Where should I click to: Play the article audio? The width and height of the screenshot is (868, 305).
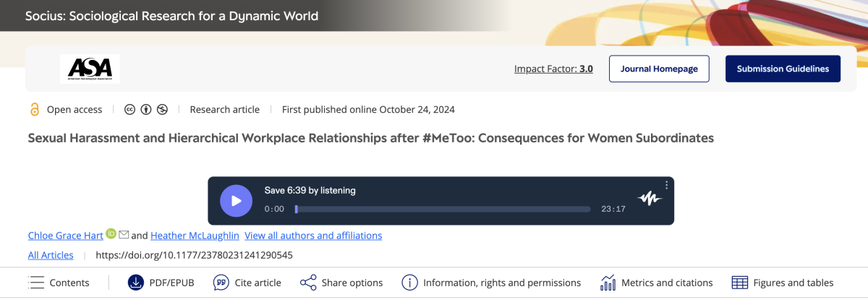pyautogui.click(x=236, y=201)
